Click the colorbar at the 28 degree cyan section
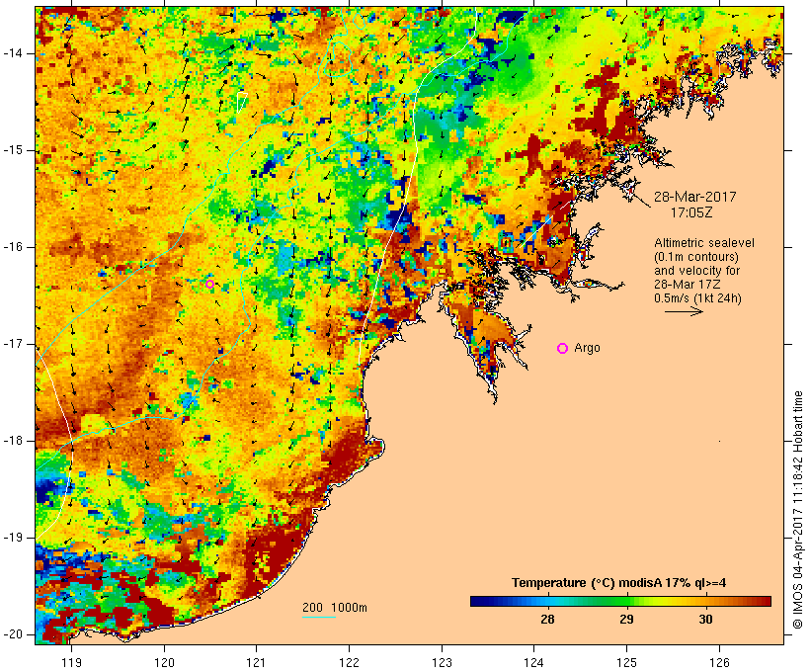 [x=547, y=601]
